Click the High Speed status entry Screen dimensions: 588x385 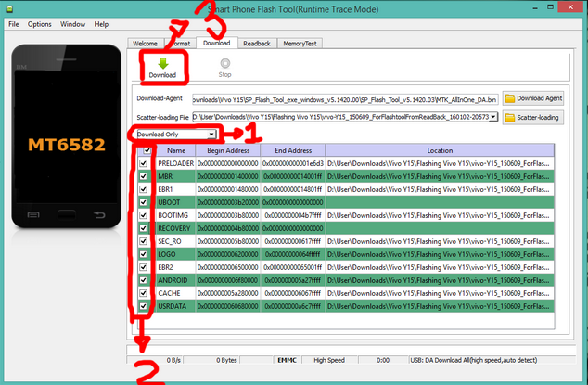pyautogui.click(x=329, y=360)
